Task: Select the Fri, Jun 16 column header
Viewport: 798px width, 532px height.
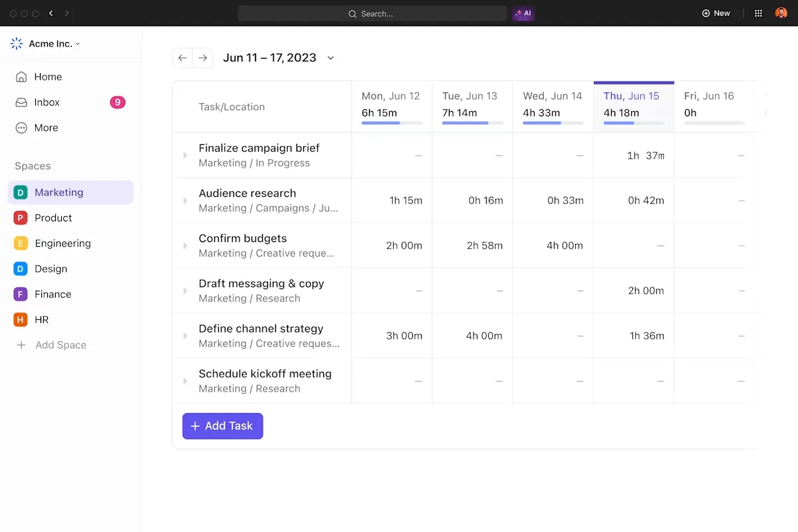Action: (714, 106)
